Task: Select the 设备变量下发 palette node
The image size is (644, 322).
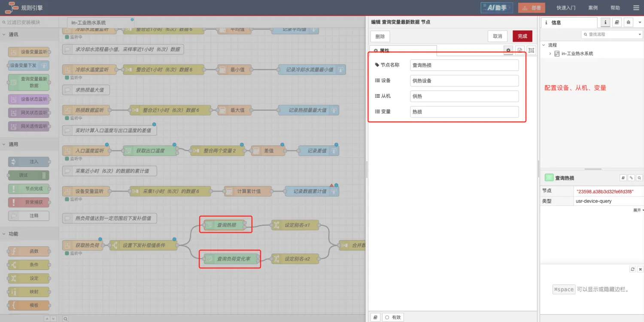Action: 29,65
